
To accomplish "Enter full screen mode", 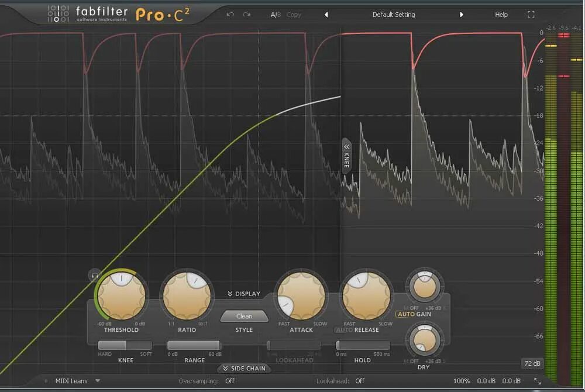I will click(531, 15).
